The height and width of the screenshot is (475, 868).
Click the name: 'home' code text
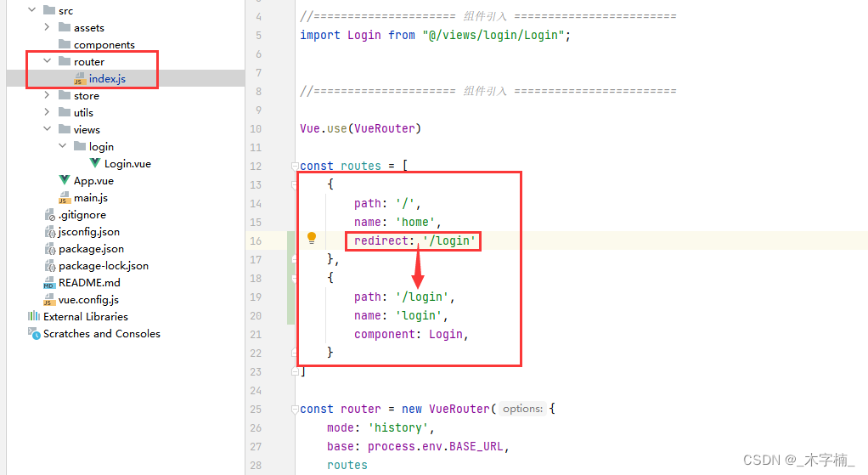pos(397,222)
